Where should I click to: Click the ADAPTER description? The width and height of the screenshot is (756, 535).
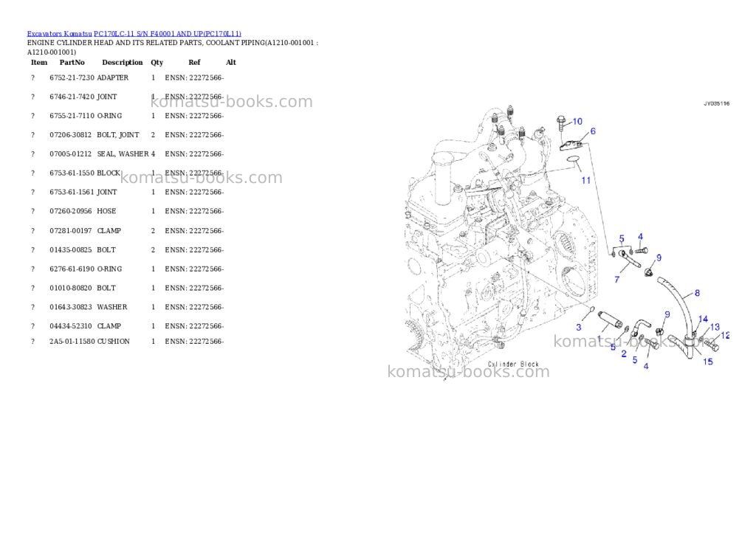[x=113, y=77]
